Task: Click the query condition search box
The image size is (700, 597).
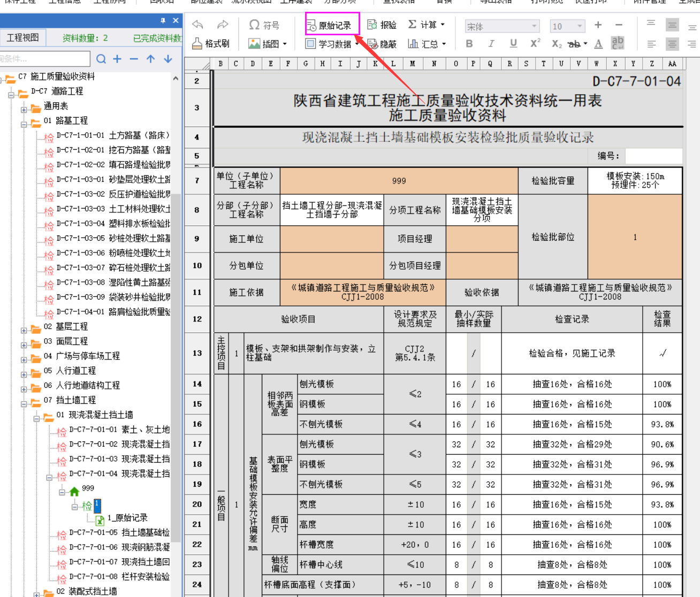Action: [x=45, y=59]
